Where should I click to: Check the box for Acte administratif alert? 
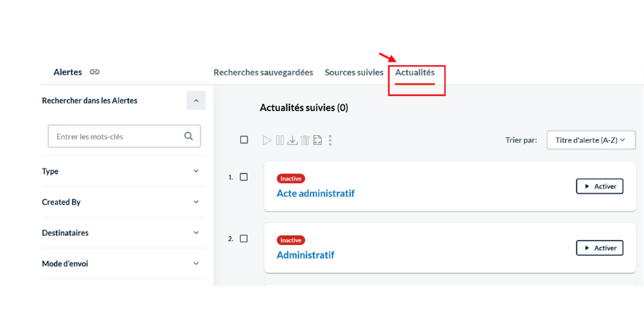coord(243,177)
